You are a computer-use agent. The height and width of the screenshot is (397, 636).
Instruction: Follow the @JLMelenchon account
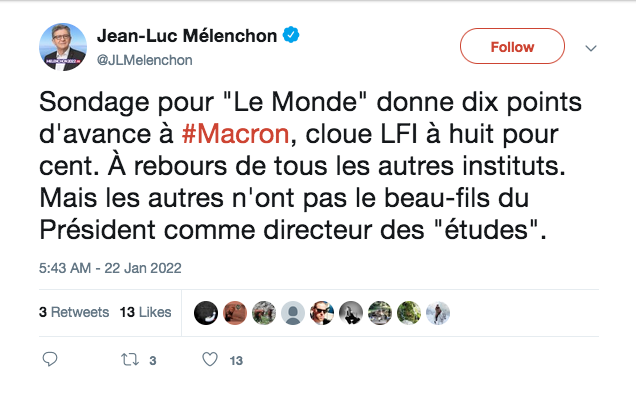(x=512, y=46)
